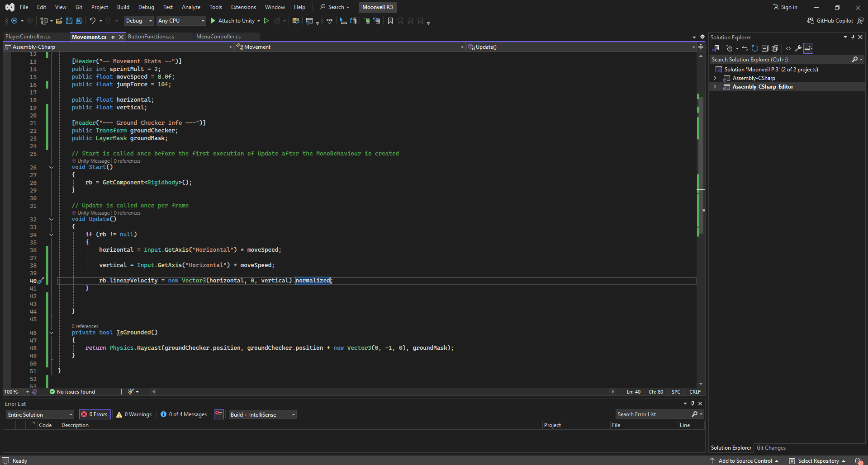Click the bookmark icon in toolbar
Screen dimensions: 868x465
390,21
